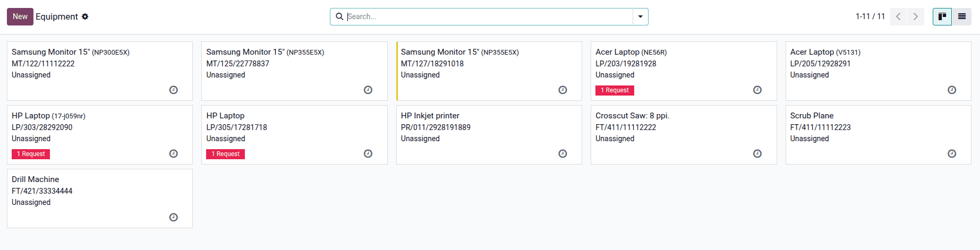Viewport: 980px width, 250px height.
Task: Open the HP Inkjet printer title
Action: point(430,116)
